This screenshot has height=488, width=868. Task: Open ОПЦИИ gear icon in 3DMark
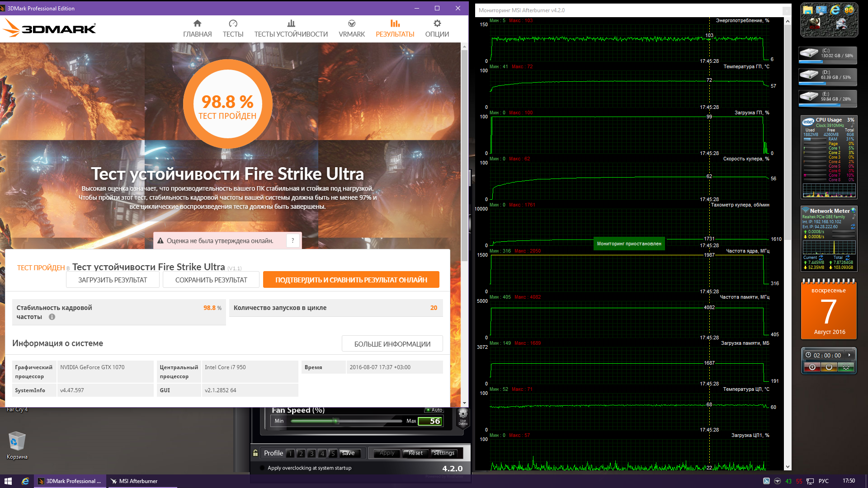pyautogui.click(x=437, y=23)
